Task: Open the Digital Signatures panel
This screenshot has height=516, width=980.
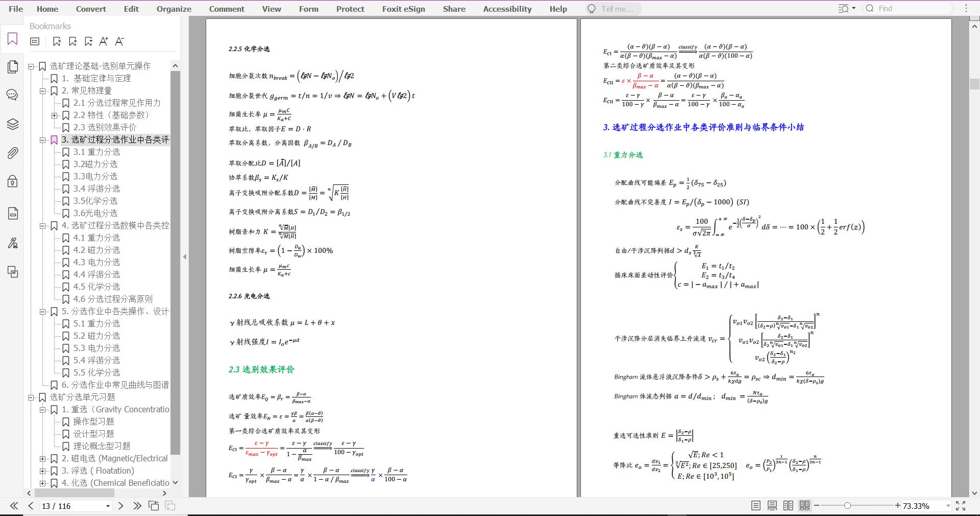Action: tap(12, 243)
